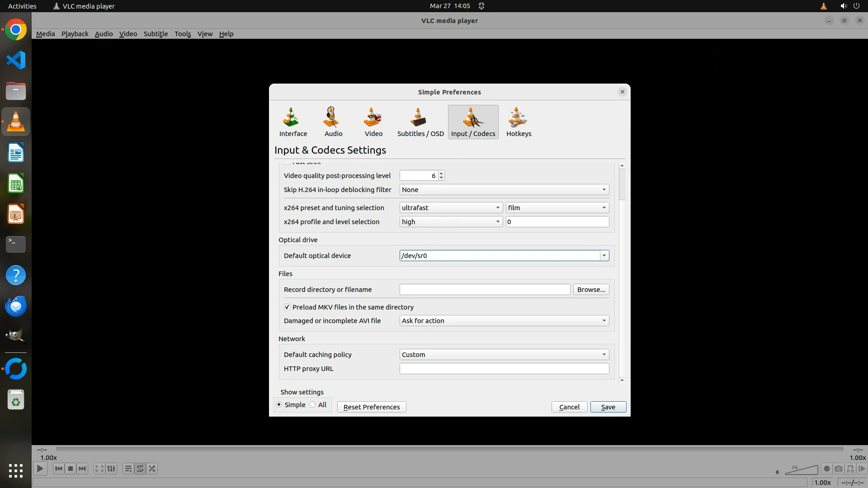This screenshot has width=868, height=488.
Task: Select the Simple show settings radio
Action: tap(279, 404)
